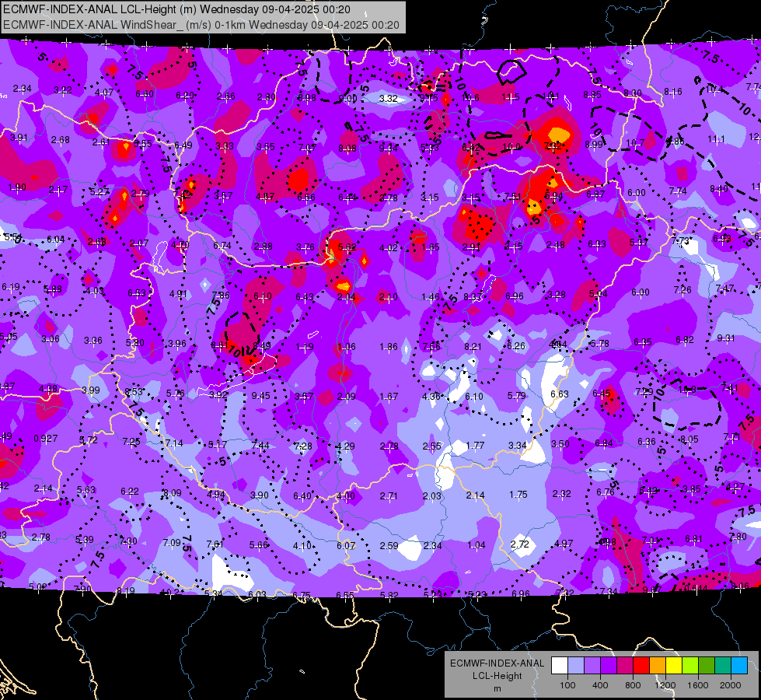
Task: Click the grid value 7.28
Action: [x=303, y=446]
